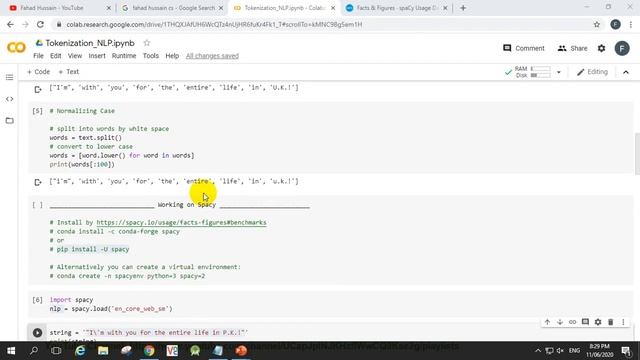Image resolution: width=640 pixels, height=360 pixels.
Task: Open cell editor settings gear
Action: pos(598,322)
